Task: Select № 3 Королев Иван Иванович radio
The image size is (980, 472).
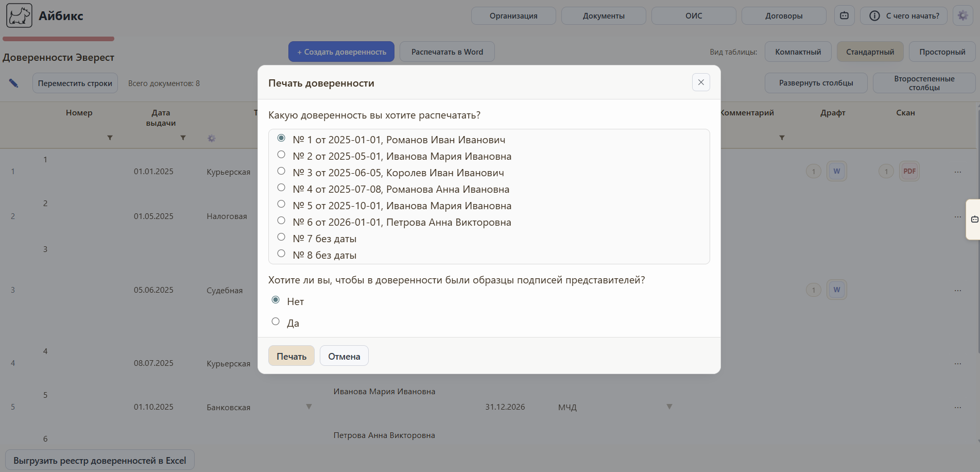Action: pos(281,171)
